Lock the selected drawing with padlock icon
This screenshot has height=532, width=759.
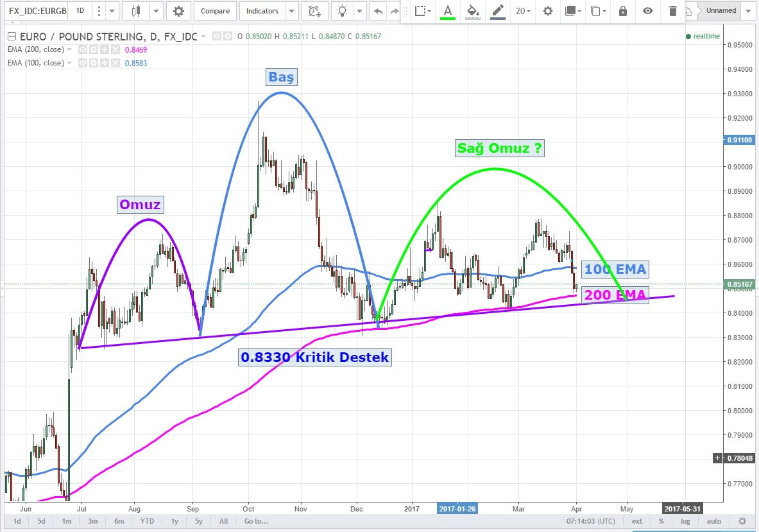(x=622, y=11)
